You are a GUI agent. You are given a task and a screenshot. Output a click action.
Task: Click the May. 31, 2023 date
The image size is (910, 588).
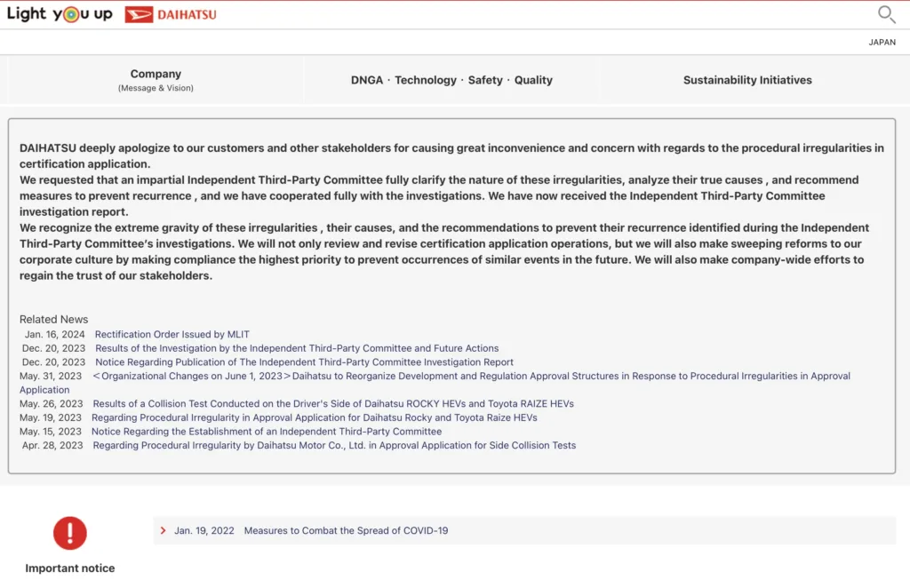51,377
